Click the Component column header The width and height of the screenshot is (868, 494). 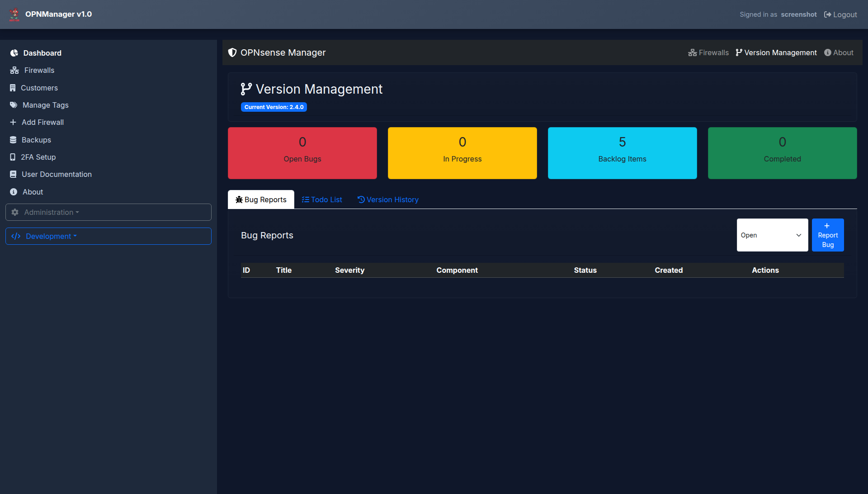pyautogui.click(x=457, y=270)
